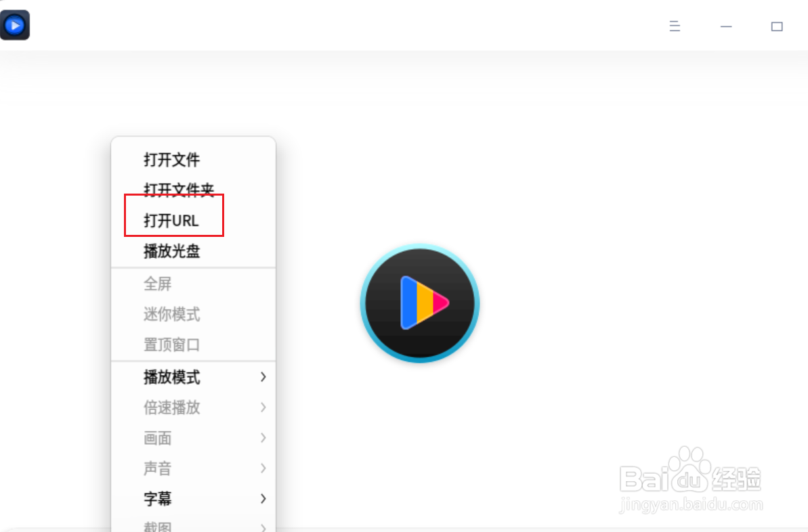Choose 播放光盘 menu item

[193, 251]
